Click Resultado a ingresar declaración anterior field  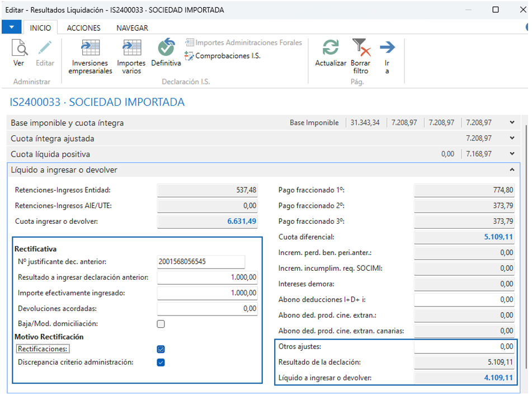(207, 277)
